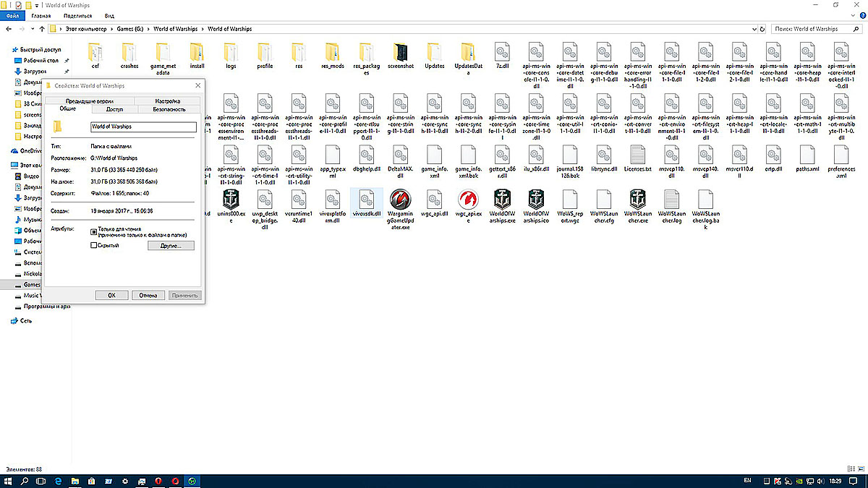This screenshot has width=868, height=488.
Task: Select the unins000.exe file
Action: pos(231,206)
